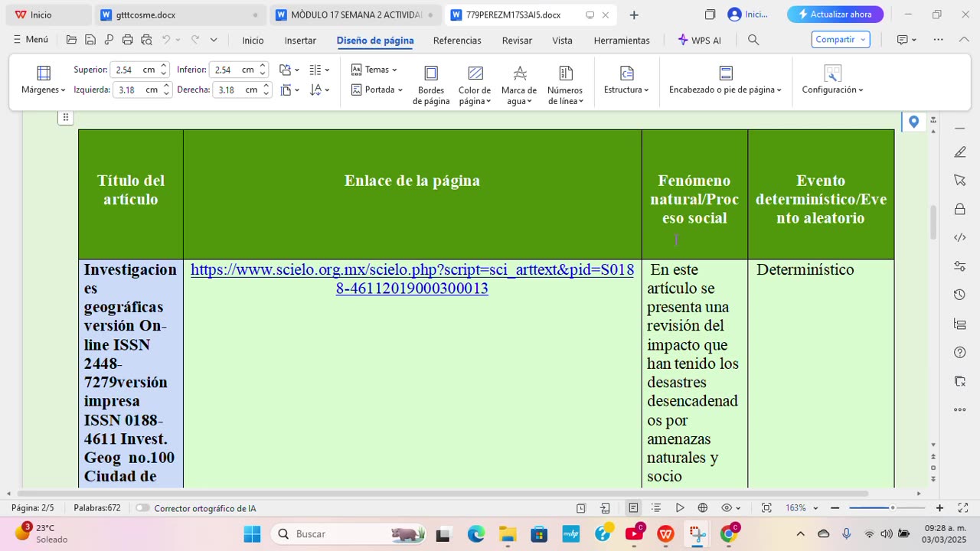Add a new document tab with the plus
The height and width of the screenshot is (551, 980).
(634, 15)
